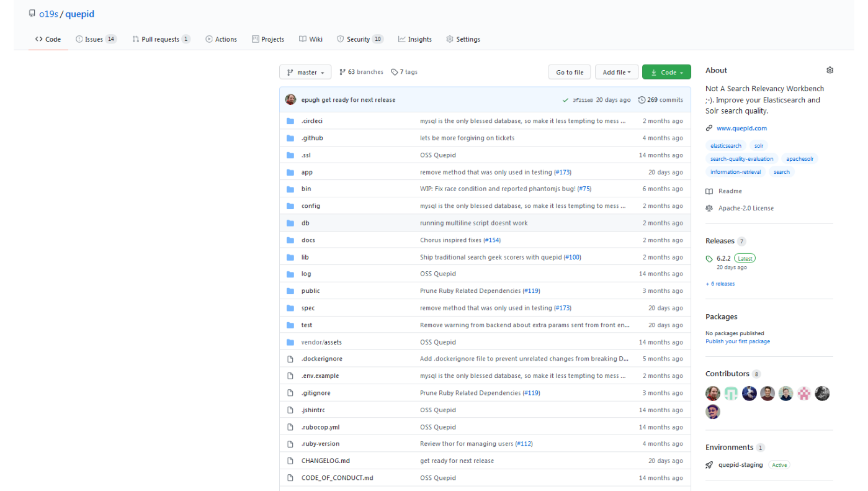Screen dimensions: 868x491
Task: Open the CODE_OF_CONDUCT.md file
Action: pyautogui.click(x=338, y=478)
